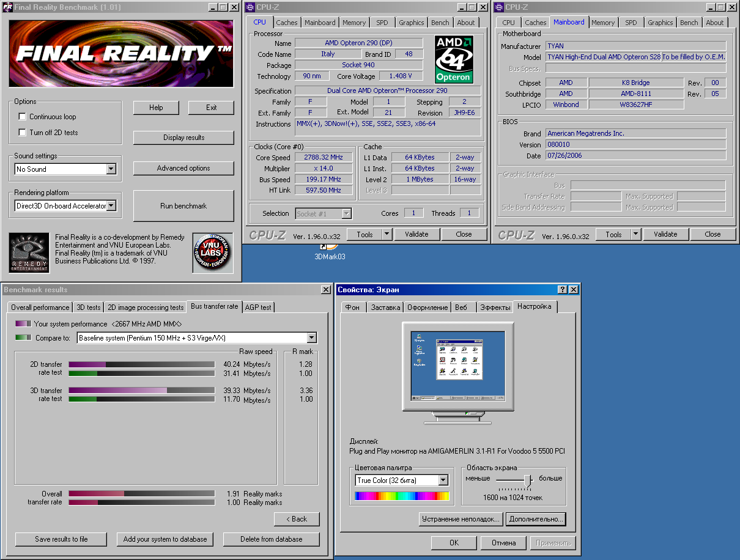This screenshot has width=740, height=560.
Task: Switch to the Caches tab in the CPU-tab CPU-Z window
Action: point(287,23)
